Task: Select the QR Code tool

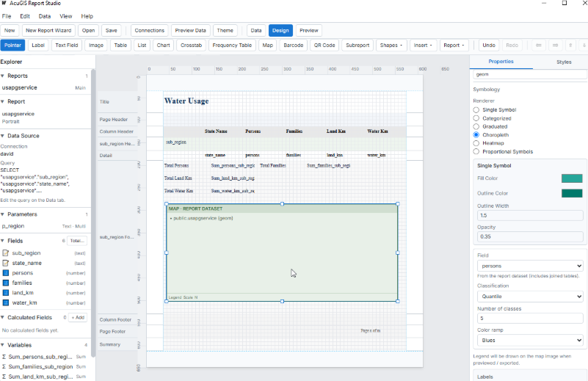Action: click(324, 45)
